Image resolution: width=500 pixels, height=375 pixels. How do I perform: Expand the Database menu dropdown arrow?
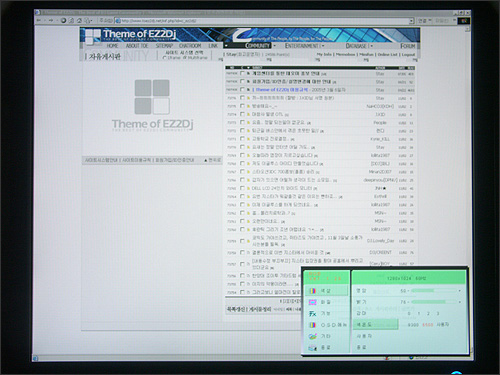(372, 46)
